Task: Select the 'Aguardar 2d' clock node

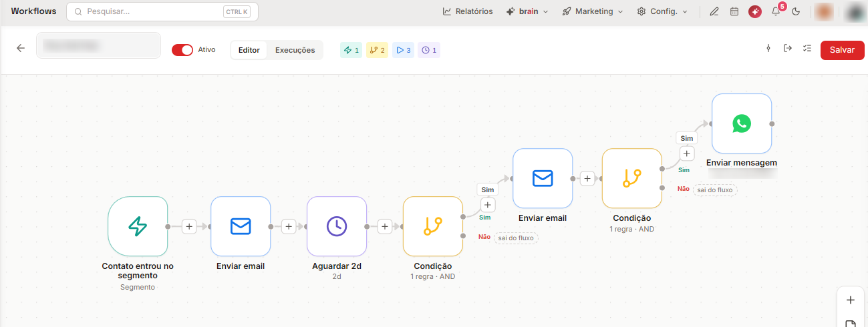Action: coord(337,226)
